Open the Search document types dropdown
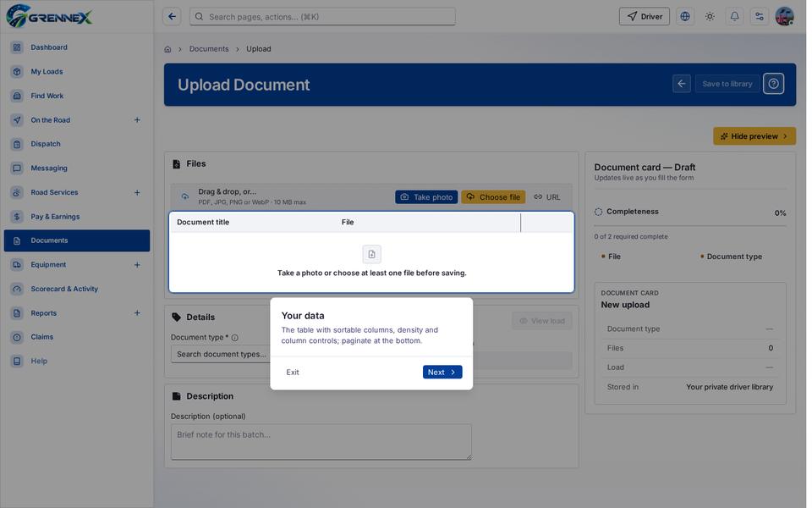This screenshot has height=508, width=812. click(221, 354)
